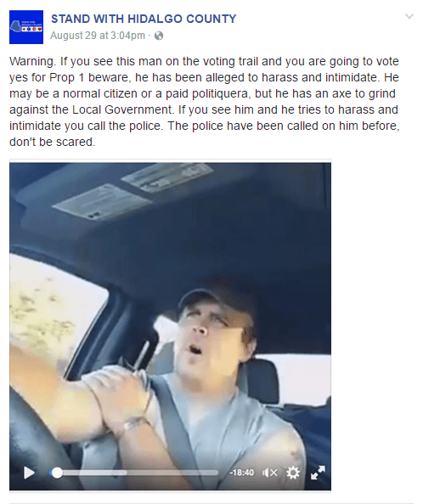
Task: Click the -18:40 remaining time label
Action: [241, 473]
